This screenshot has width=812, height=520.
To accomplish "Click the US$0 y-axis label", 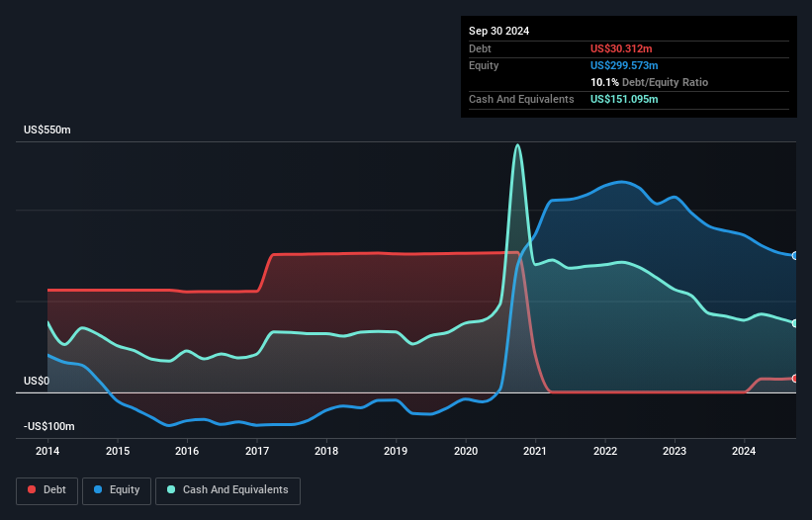I will point(37,382).
